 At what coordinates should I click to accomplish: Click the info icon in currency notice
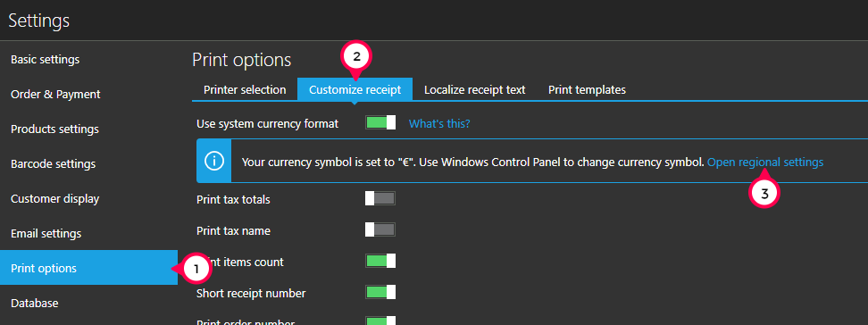[214, 161]
